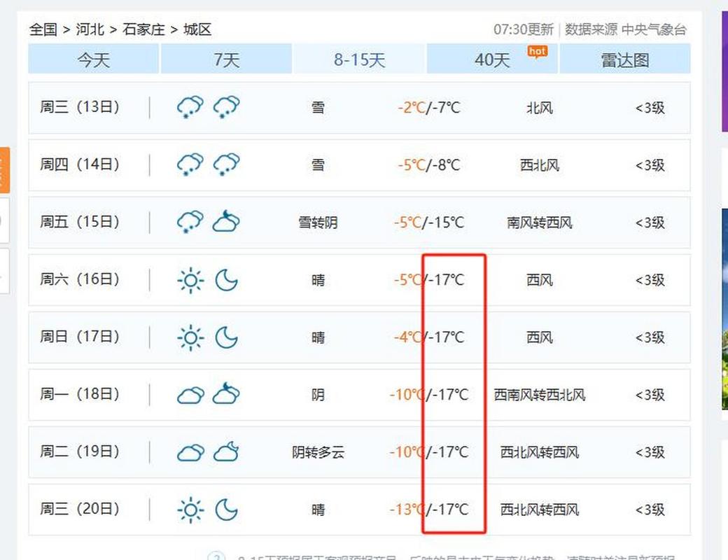Click the daytime cloud icon for 周二 (19日)
The image size is (728, 560).
(190, 452)
